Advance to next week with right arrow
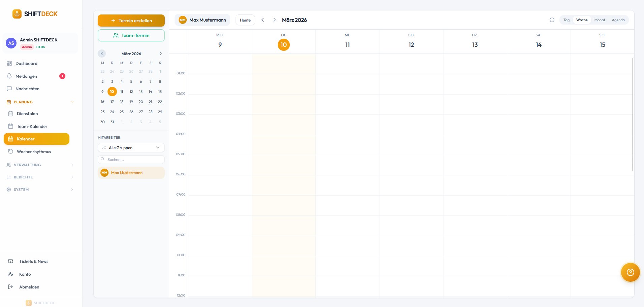This screenshot has height=307, width=644. [274, 20]
